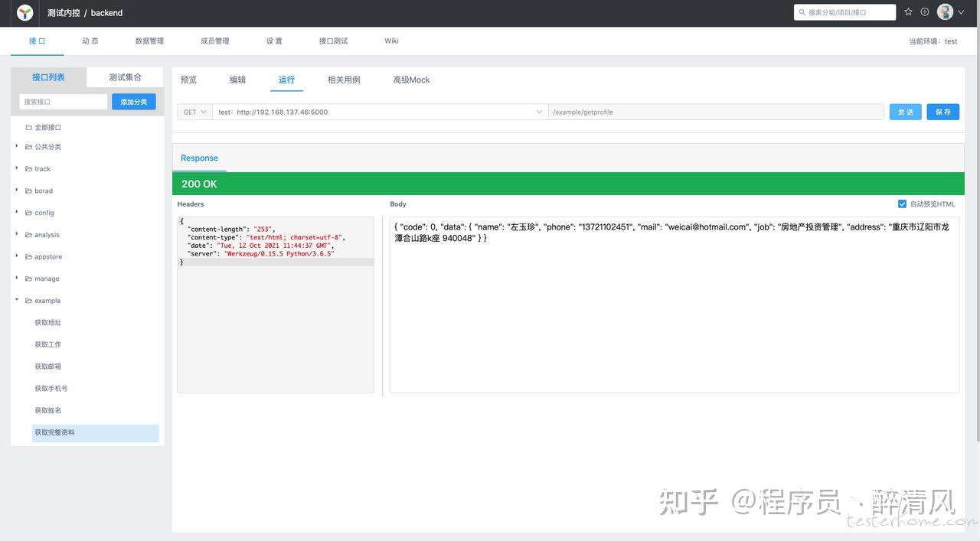This screenshot has width=980, height=541.
Task: Click the search magnifier in top search box
Action: (801, 11)
